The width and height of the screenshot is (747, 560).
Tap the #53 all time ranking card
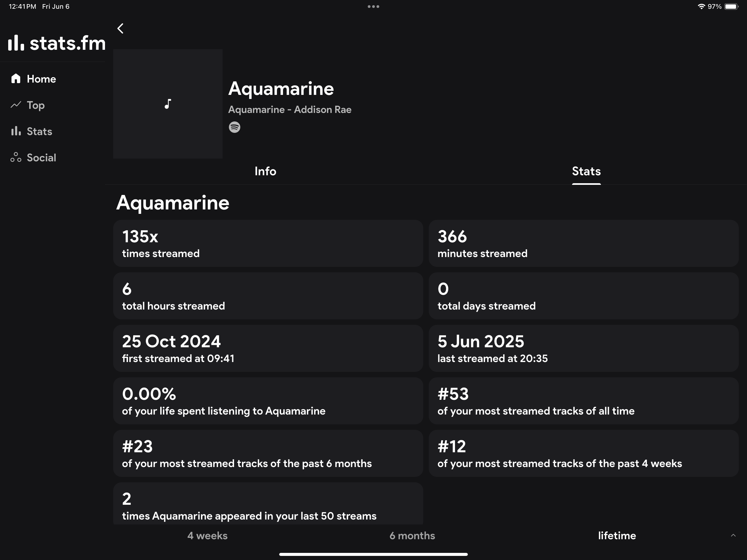pyautogui.click(x=583, y=401)
